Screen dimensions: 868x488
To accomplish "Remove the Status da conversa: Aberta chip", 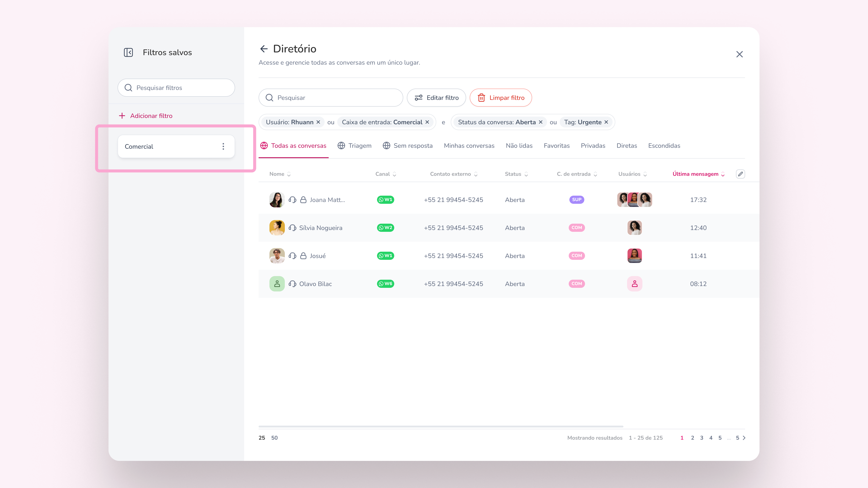I will [540, 122].
